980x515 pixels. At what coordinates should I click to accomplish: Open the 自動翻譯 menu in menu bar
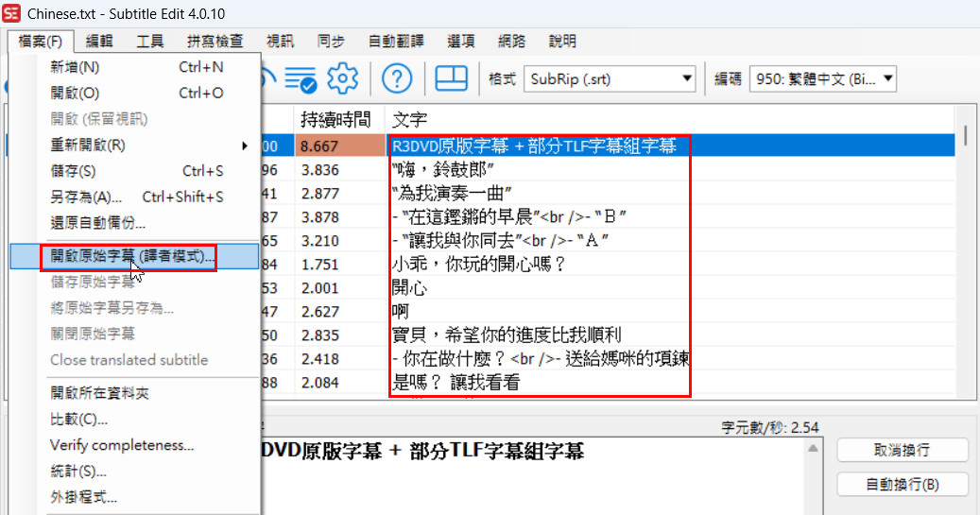(x=395, y=42)
